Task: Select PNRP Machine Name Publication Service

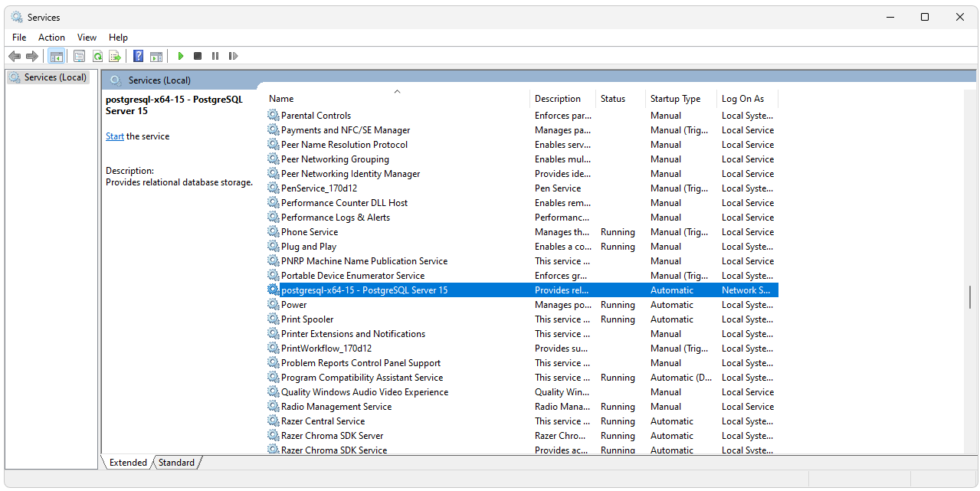Action: click(x=364, y=261)
